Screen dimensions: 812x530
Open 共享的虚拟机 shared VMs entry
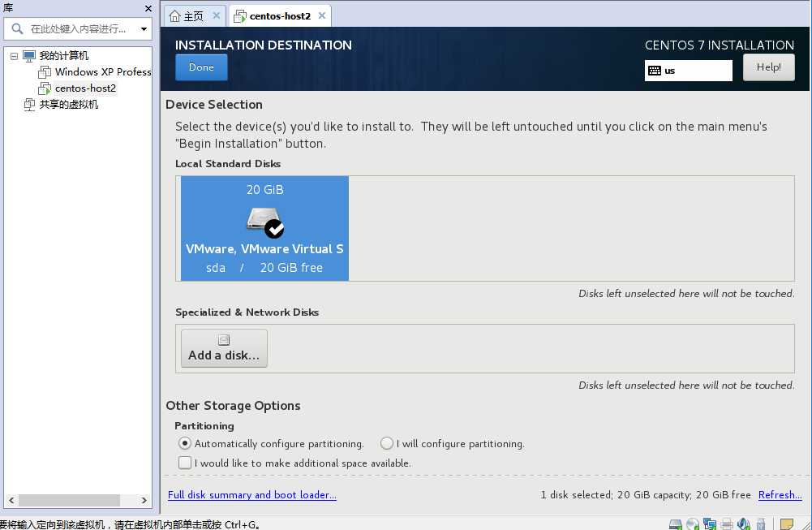69,105
